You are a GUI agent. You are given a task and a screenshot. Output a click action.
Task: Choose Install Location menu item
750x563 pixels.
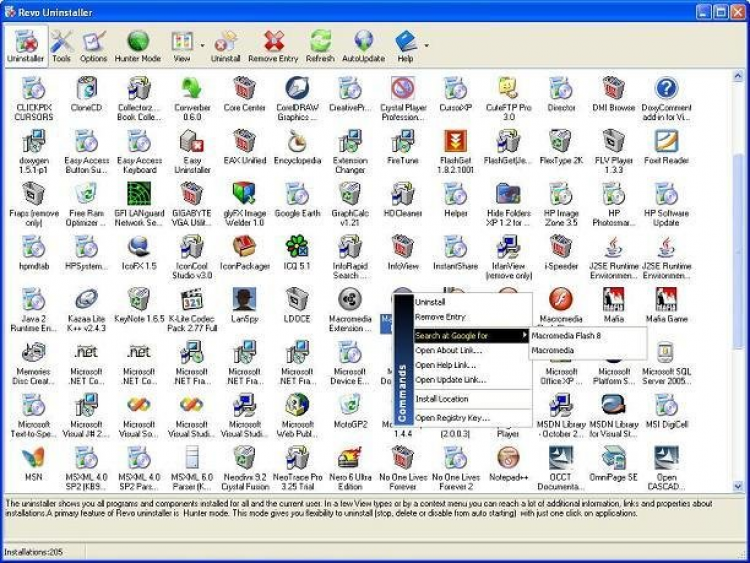[x=473, y=399]
